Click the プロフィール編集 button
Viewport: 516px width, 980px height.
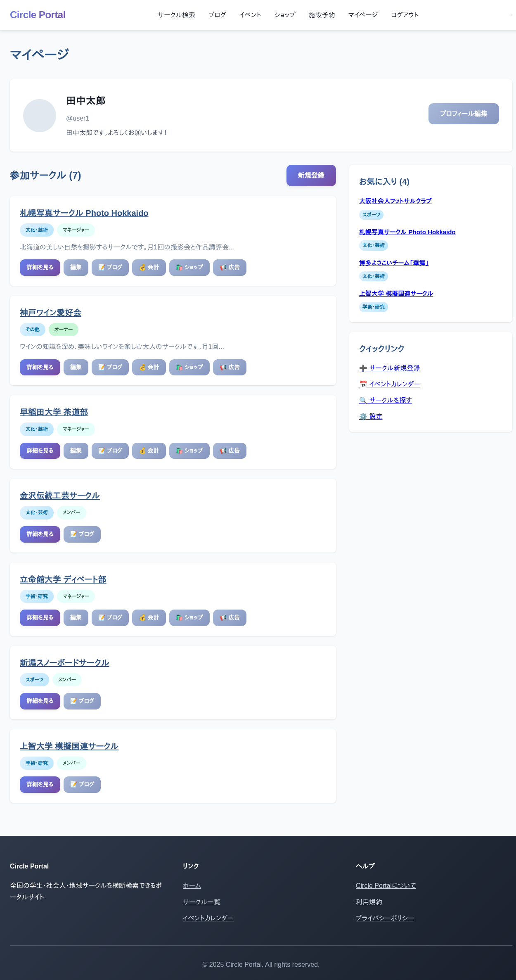464,114
